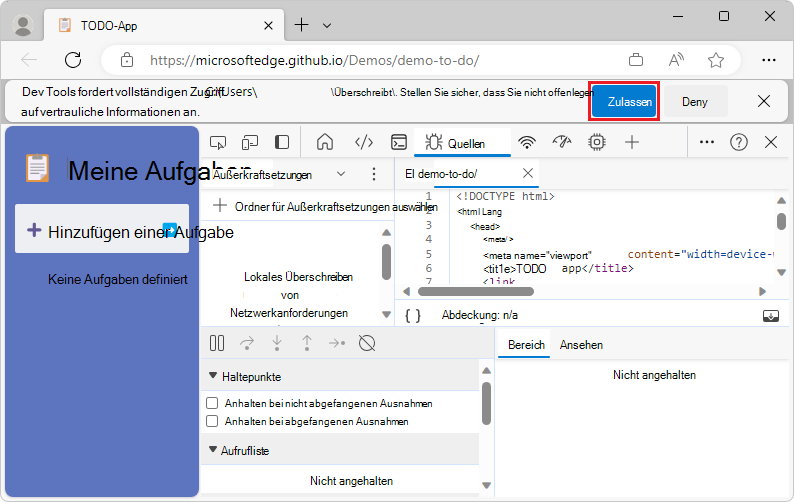Click the source map icon beside Abdeckung
This screenshot has width=794, height=502.
[x=771, y=316]
